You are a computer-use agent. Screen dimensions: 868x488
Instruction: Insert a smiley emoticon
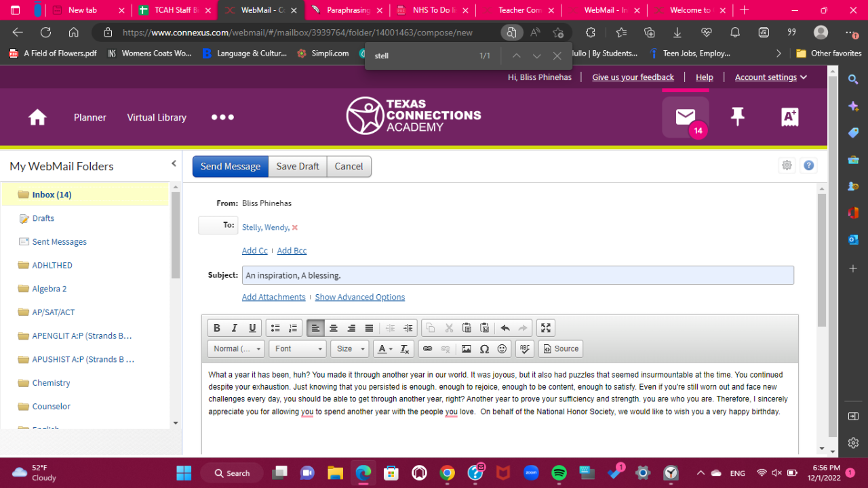[x=502, y=348]
